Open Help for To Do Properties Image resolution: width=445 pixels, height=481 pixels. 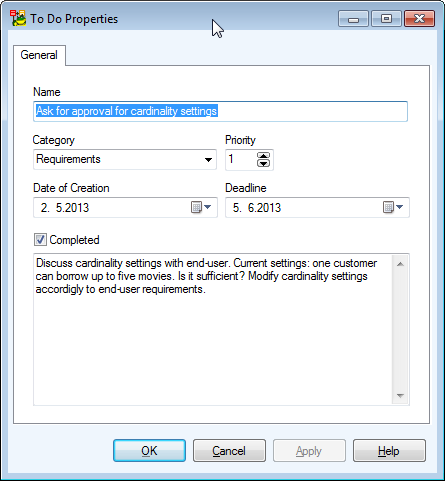coord(389,451)
